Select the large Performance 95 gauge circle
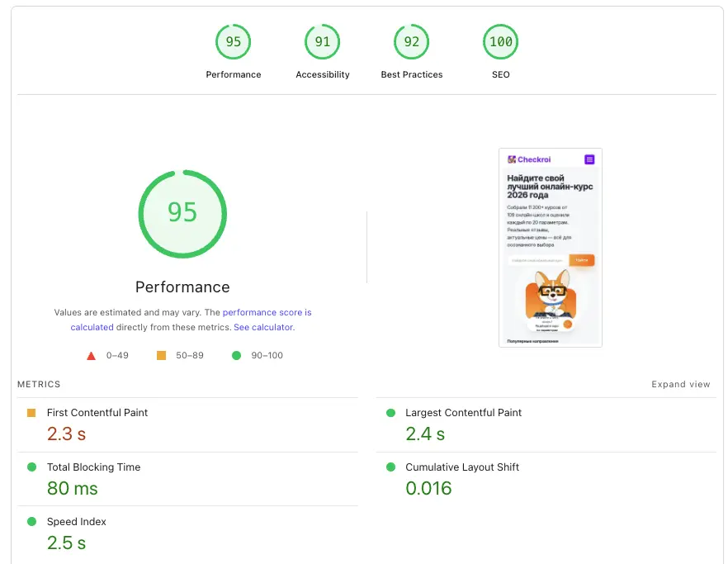This screenshot has height=564, width=728. tap(182, 214)
